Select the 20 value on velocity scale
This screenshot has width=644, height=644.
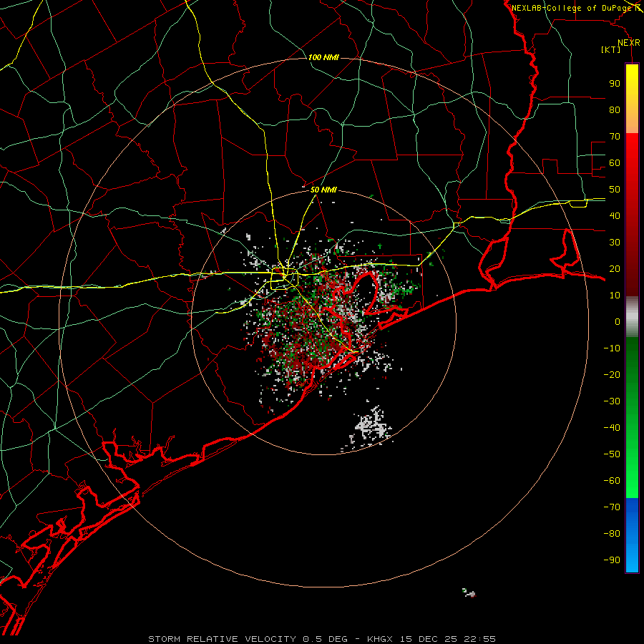[615, 268]
